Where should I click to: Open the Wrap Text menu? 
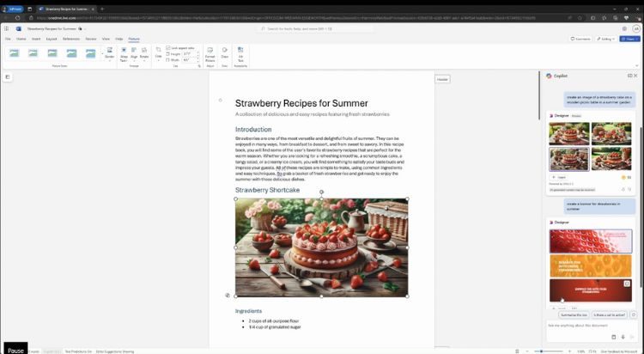coord(124,55)
